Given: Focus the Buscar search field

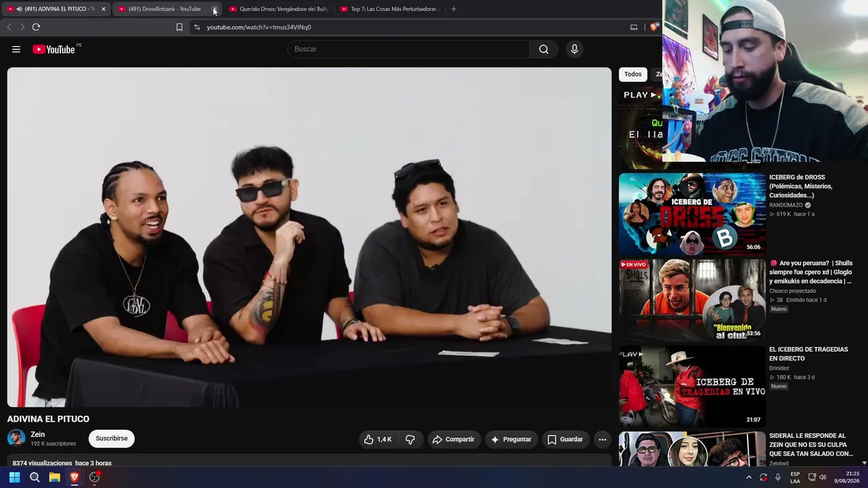Looking at the screenshot, I should pyautogui.click(x=408, y=49).
